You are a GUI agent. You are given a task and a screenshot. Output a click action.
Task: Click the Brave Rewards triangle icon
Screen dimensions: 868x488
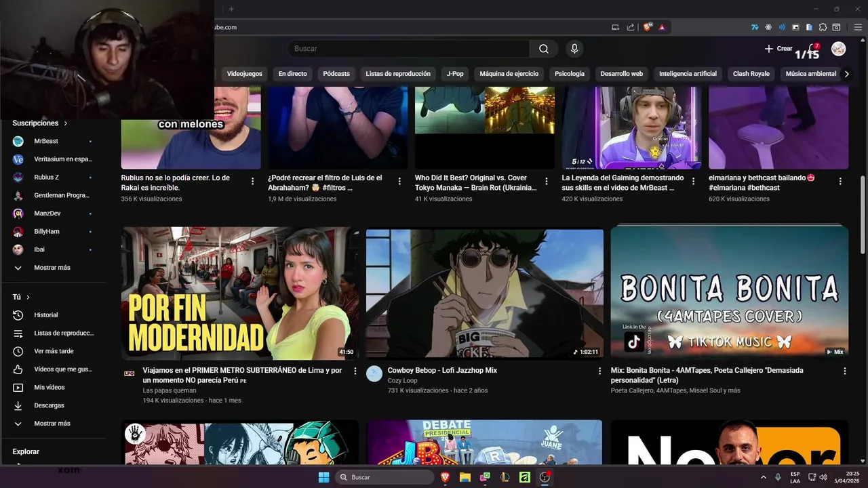point(662,27)
